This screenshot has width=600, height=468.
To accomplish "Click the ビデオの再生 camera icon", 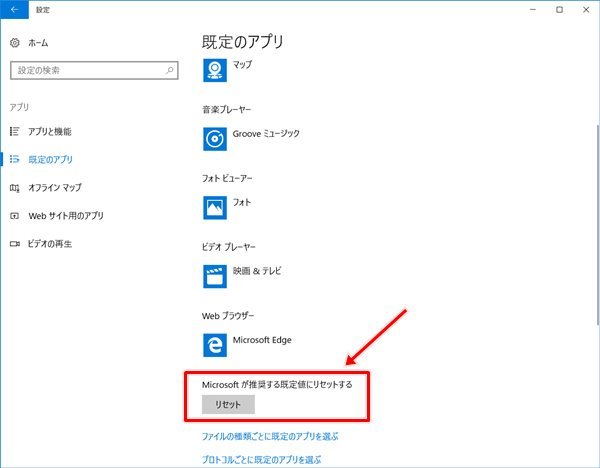I will [15, 244].
